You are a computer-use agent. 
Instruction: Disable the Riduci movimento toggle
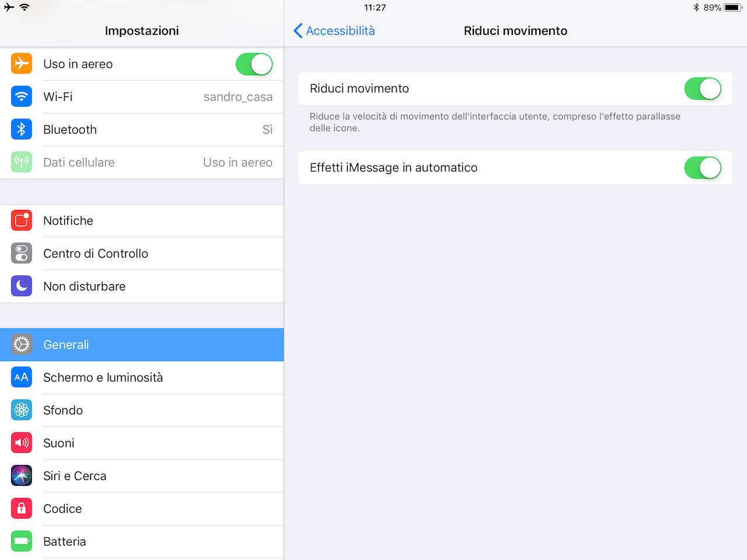click(x=703, y=89)
